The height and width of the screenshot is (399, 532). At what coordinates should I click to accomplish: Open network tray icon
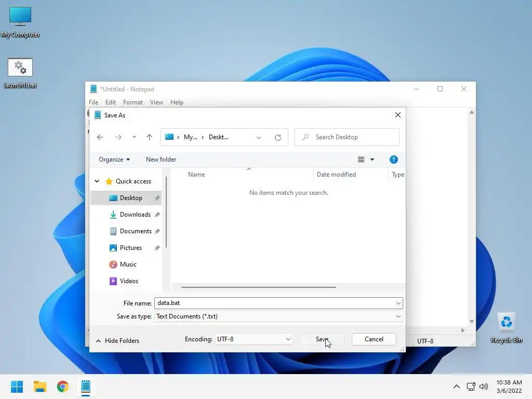pos(471,387)
